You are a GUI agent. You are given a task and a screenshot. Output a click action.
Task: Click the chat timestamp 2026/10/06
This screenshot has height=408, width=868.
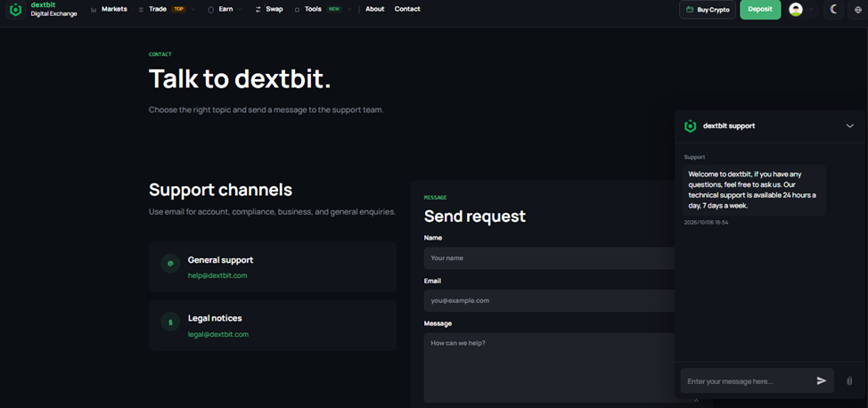[706, 223]
